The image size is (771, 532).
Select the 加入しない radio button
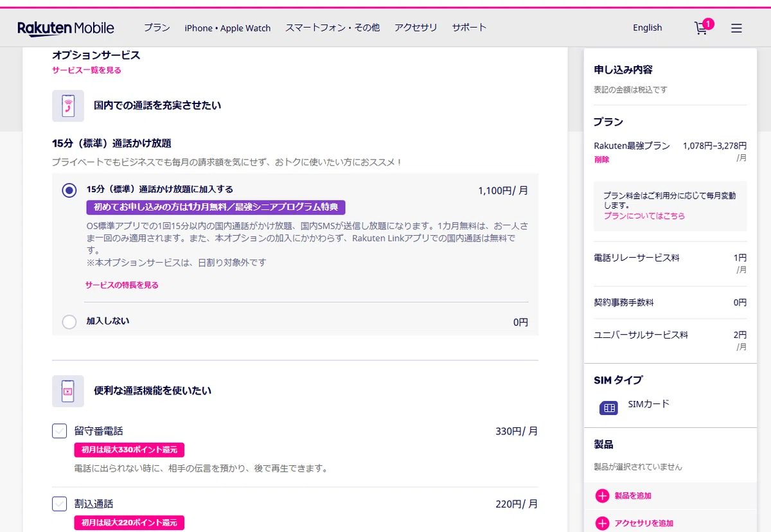coord(69,322)
